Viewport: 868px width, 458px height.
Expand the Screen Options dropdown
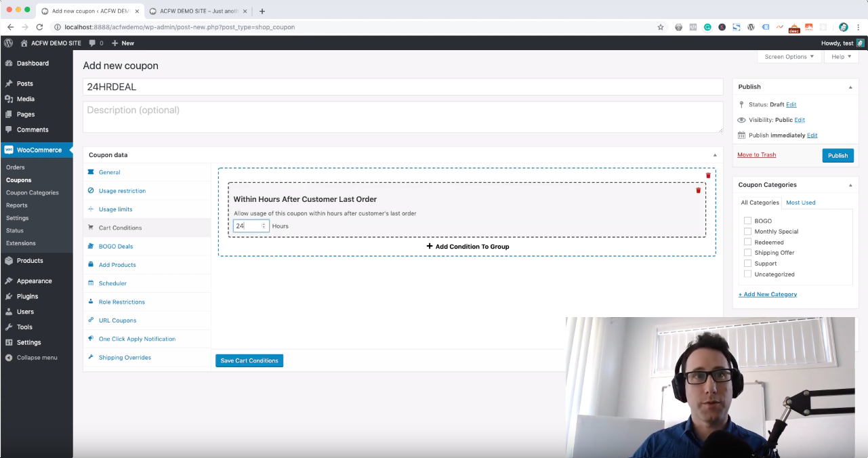(x=789, y=57)
